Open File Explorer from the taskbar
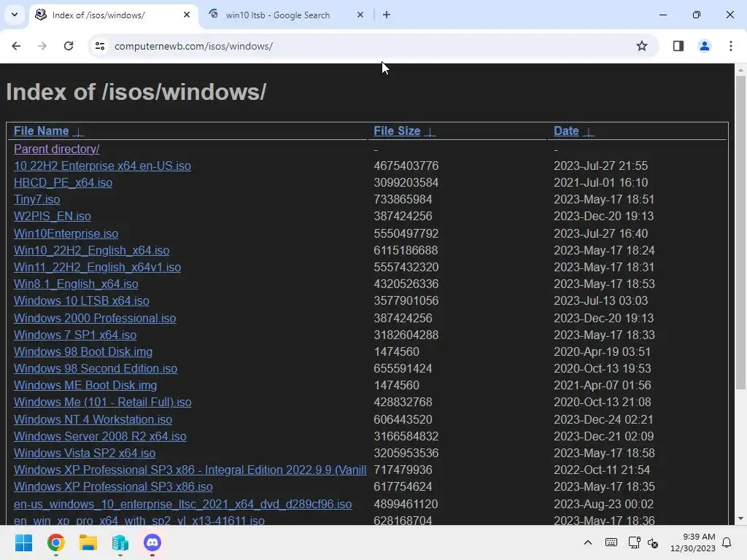The height and width of the screenshot is (560, 747). (88, 542)
